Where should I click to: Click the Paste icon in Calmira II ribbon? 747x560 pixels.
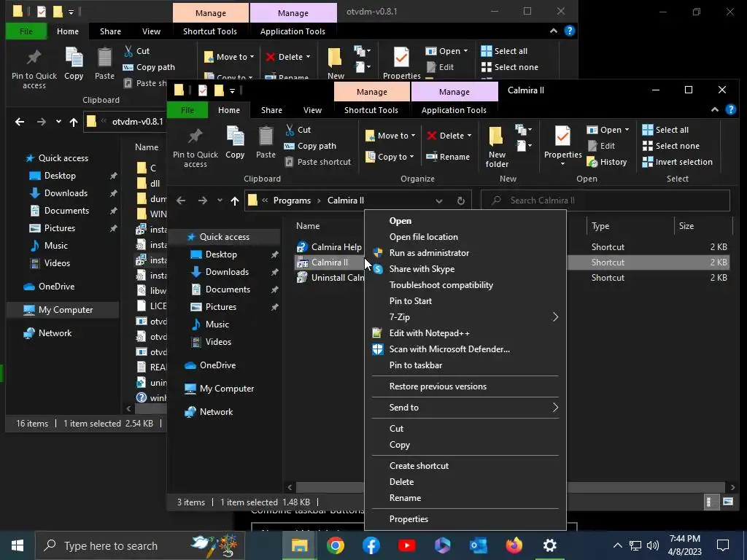[x=266, y=142]
